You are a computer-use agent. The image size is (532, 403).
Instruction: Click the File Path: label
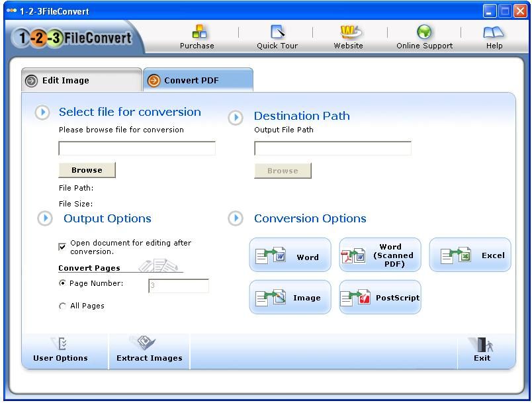point(76,188)
